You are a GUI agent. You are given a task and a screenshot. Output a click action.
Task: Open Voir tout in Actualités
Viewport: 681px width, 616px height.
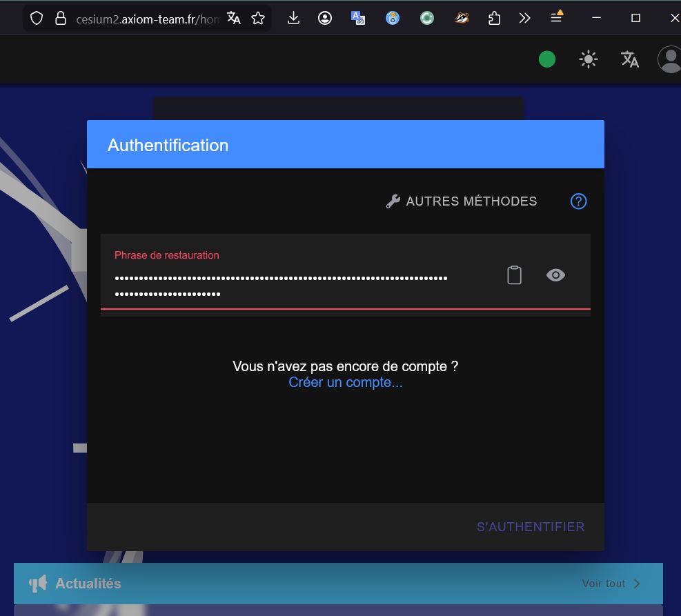click(611, 584)
